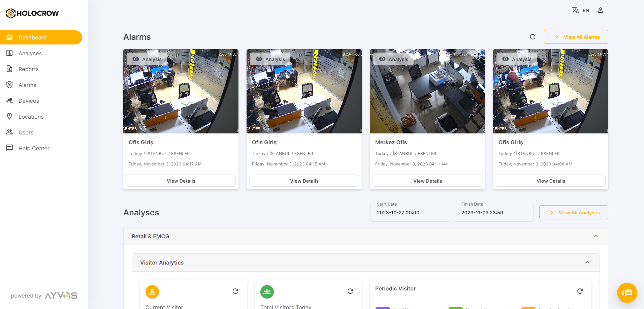Click the View All Alarms button
Image resolution: width=644 pixels, height=309 pixels.
(x=576, y=37)
